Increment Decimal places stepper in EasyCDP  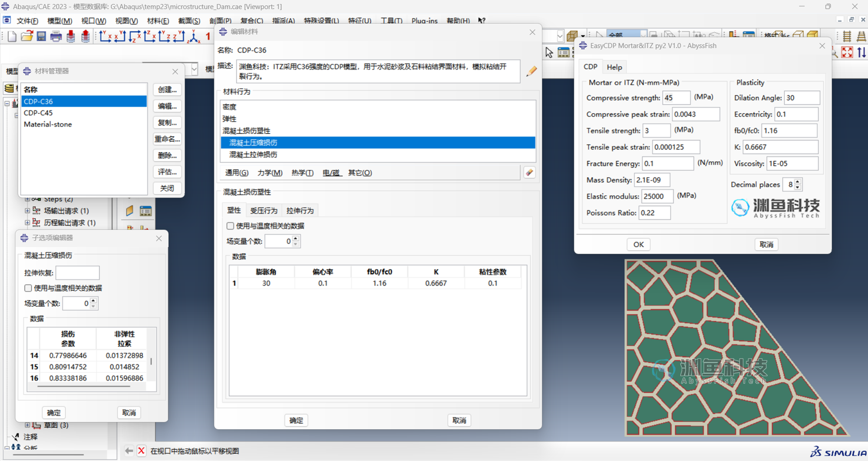(798, 182)
